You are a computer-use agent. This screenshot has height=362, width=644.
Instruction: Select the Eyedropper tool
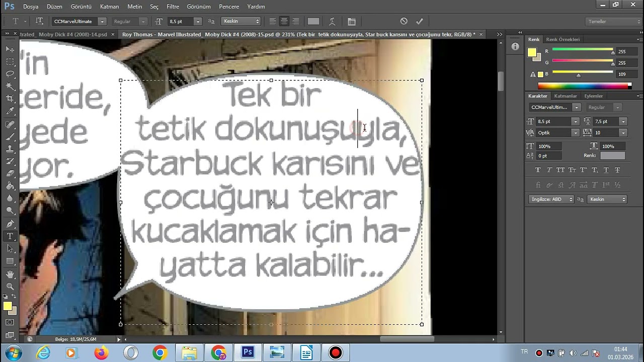pos(10,111)
